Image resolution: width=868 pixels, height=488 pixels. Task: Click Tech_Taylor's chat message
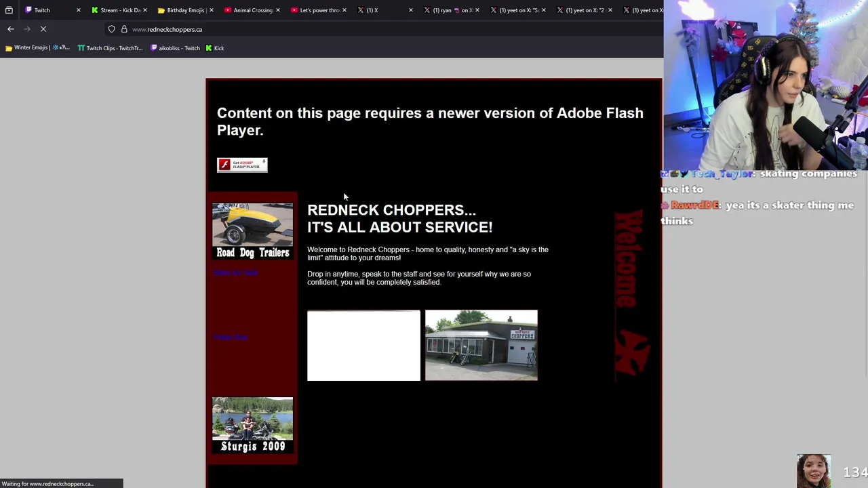[x=759, y=181]
